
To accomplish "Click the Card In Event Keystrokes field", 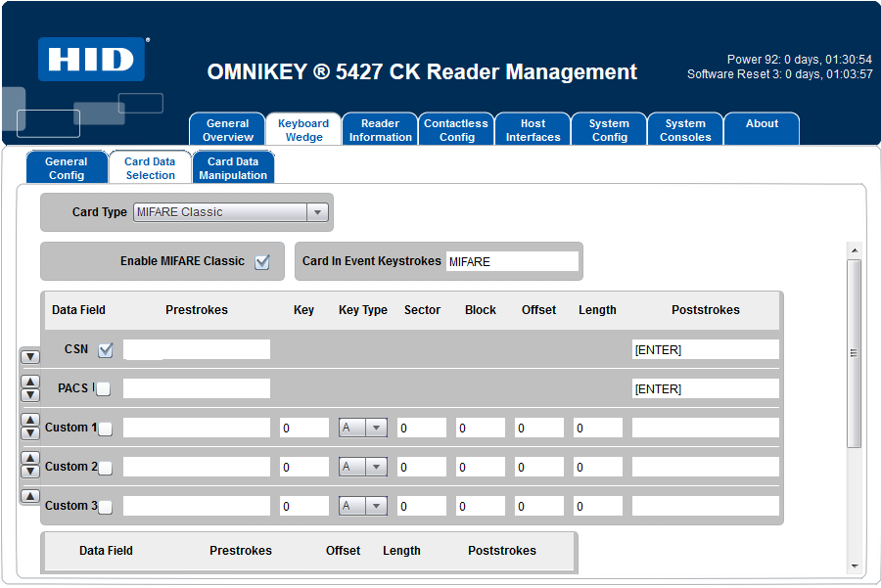I will [x=512, y=262].
